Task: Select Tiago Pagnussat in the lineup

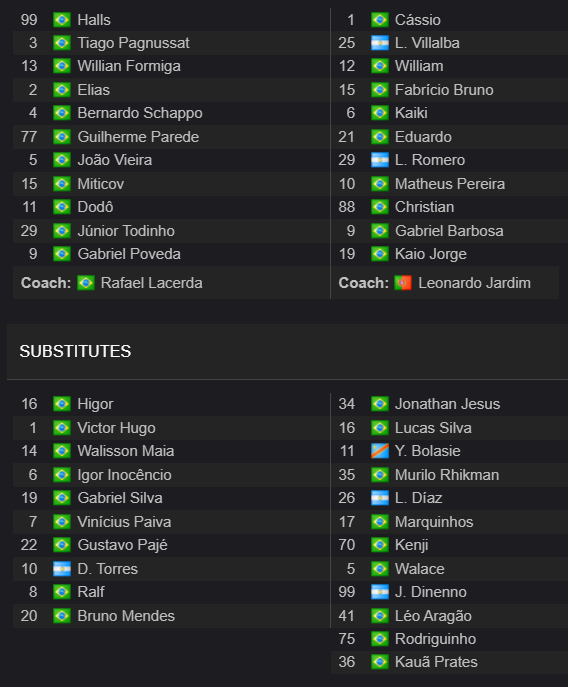Action: pos(133,43)
